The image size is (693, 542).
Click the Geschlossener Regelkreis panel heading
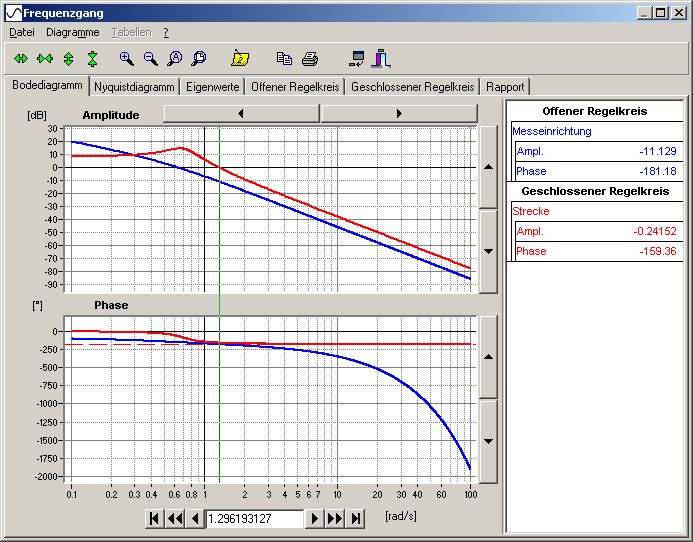click(595, 191)
